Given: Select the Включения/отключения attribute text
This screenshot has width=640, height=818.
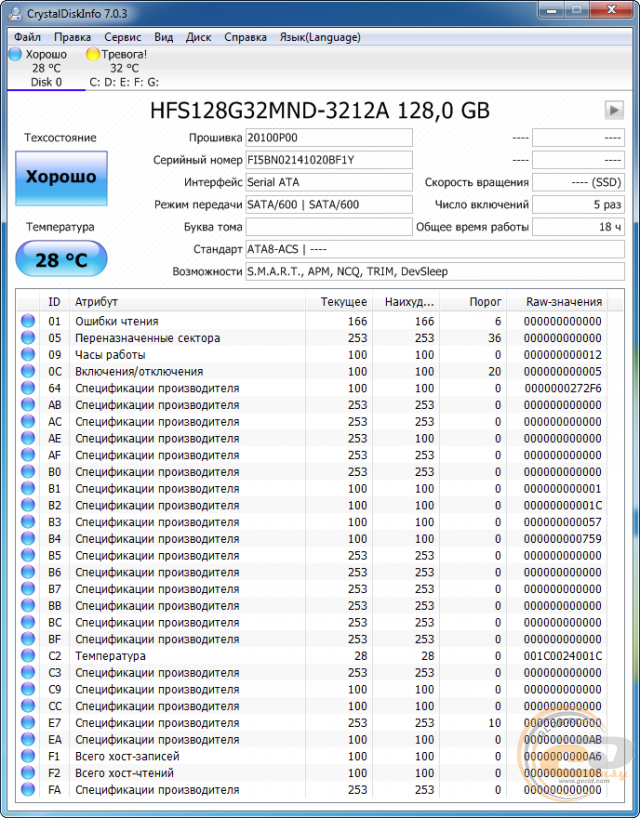Looking at the screenshot, I should 139,371.
